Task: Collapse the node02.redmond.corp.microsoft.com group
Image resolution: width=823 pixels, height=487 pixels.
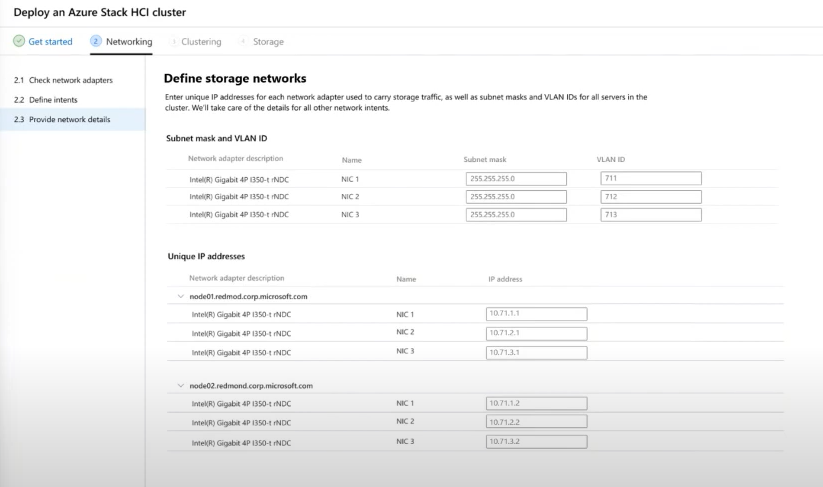Action: (x=181, y=386)
